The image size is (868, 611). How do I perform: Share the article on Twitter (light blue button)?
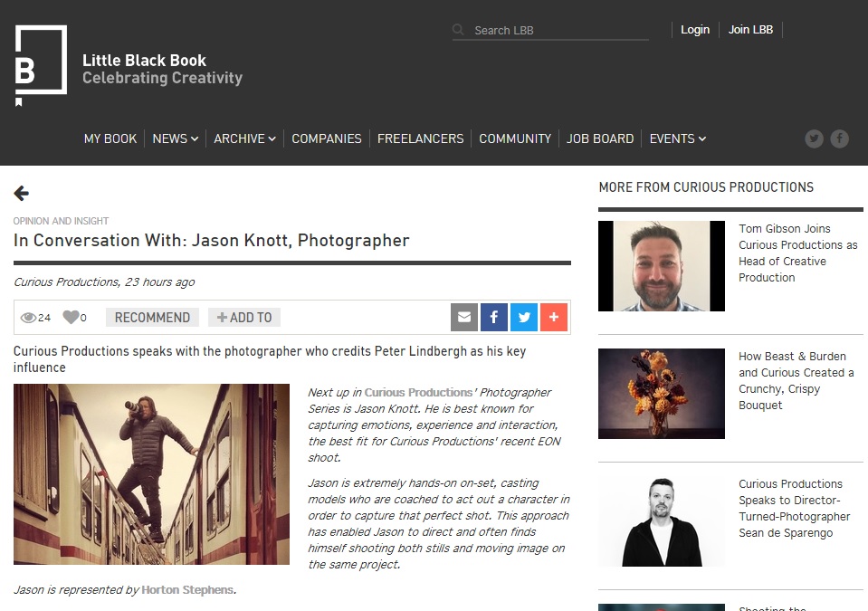[524, 317]
